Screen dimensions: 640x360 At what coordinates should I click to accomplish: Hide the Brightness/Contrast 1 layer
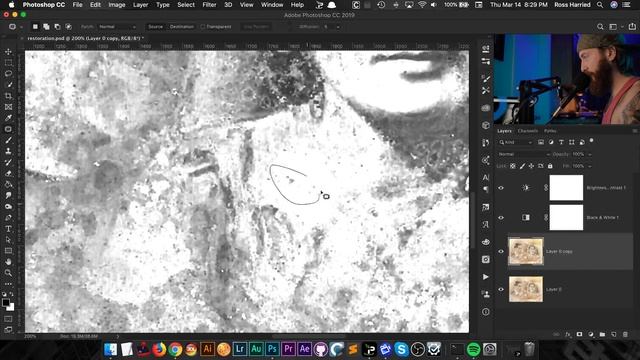(x=501, y=188)
